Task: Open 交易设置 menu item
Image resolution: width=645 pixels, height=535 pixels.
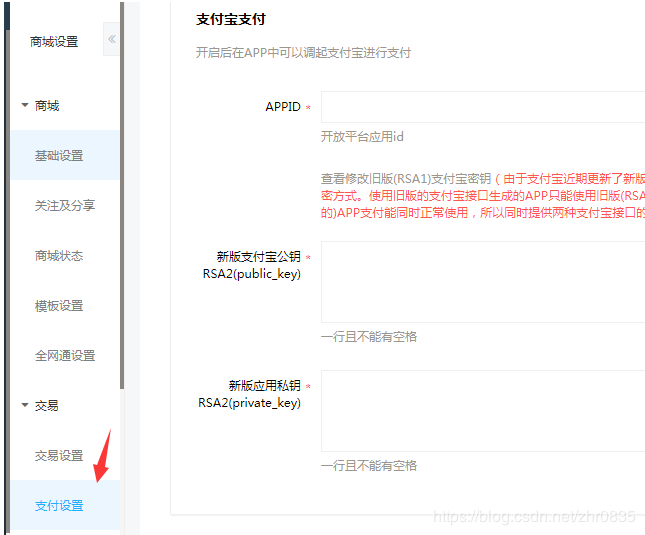Action: 65,455
